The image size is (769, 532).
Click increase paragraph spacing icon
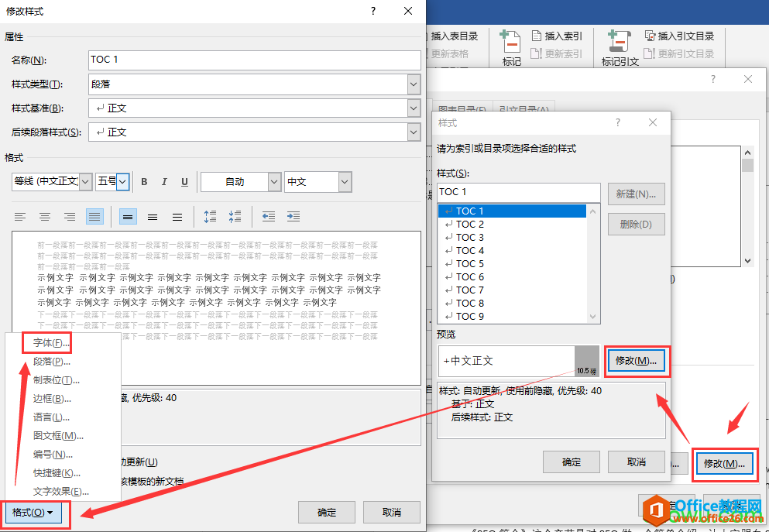(x=211, y=217)
